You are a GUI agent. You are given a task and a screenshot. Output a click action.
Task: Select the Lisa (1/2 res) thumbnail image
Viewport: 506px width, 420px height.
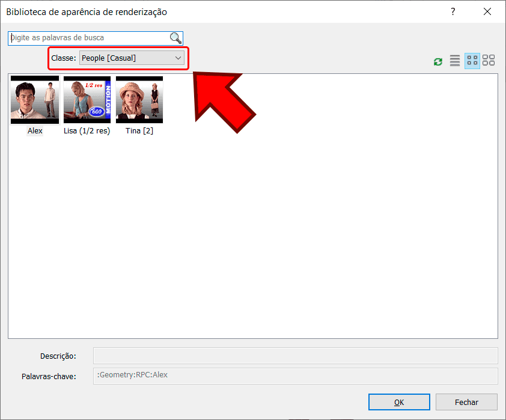[87, 100]
